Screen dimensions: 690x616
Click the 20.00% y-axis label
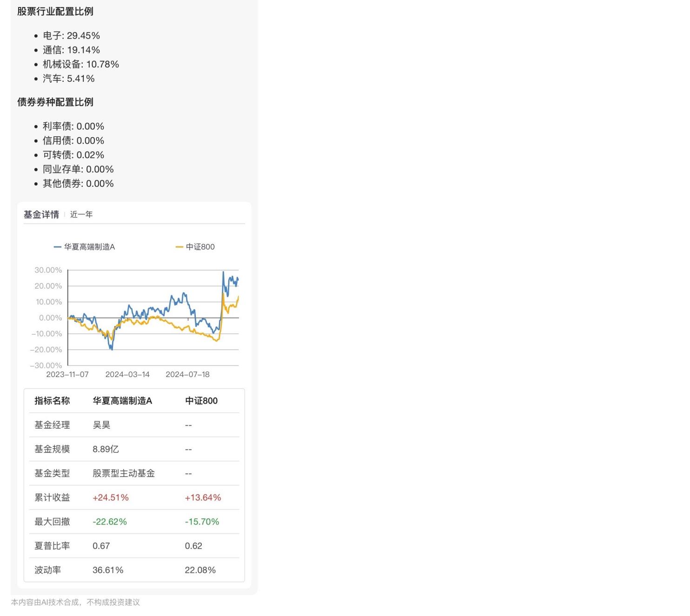48,286
